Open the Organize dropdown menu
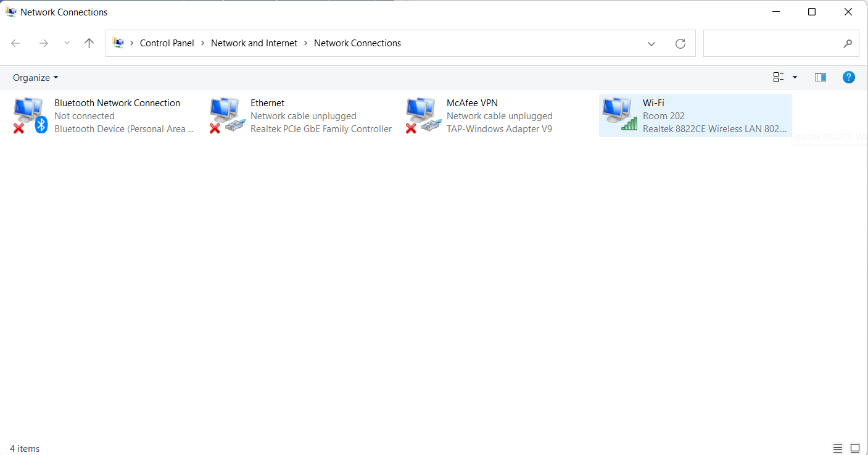The height and width of the screenshot is (455, 868). click(35, 77)
